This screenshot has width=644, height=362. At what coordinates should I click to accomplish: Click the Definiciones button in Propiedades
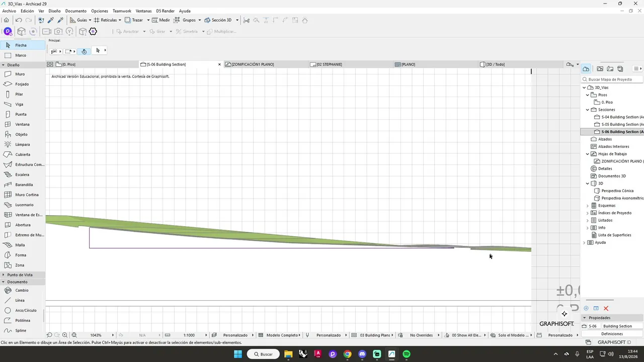coord(612,334)
